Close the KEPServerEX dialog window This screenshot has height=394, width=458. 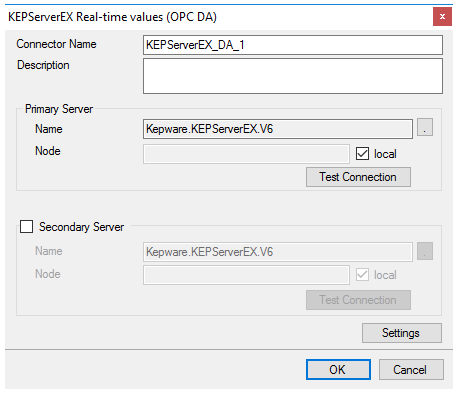coord(442,17)
